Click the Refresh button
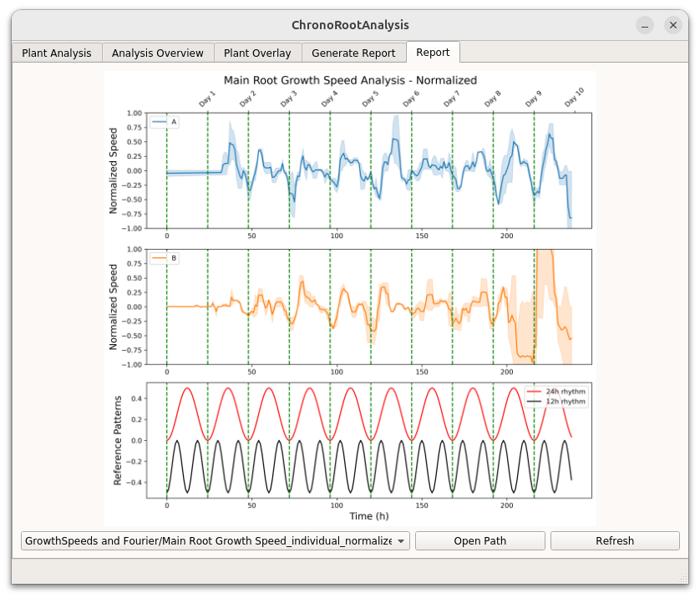 (614, 541)
